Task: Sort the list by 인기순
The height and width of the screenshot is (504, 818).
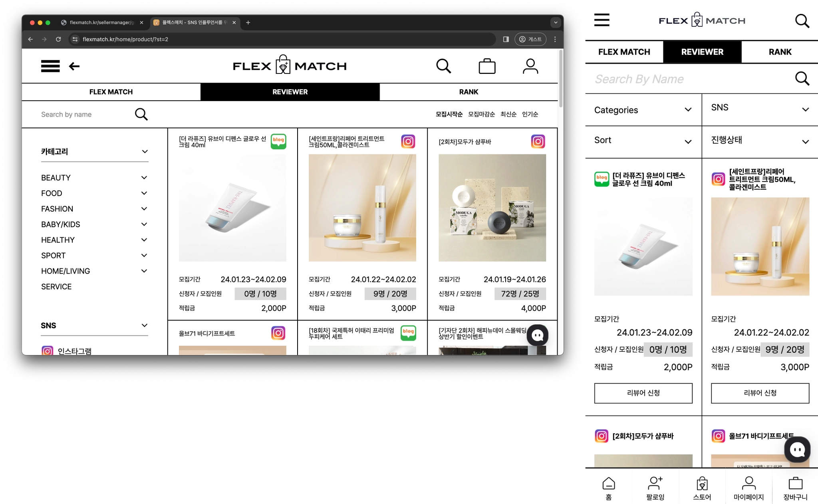Action: pyautogui.click(x=530, y=114)
